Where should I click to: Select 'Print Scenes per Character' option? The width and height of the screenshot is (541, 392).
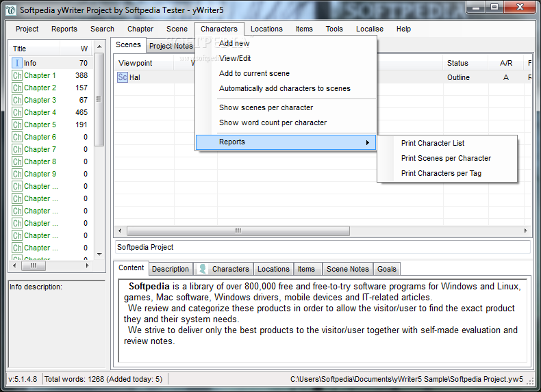pos(446,158)
